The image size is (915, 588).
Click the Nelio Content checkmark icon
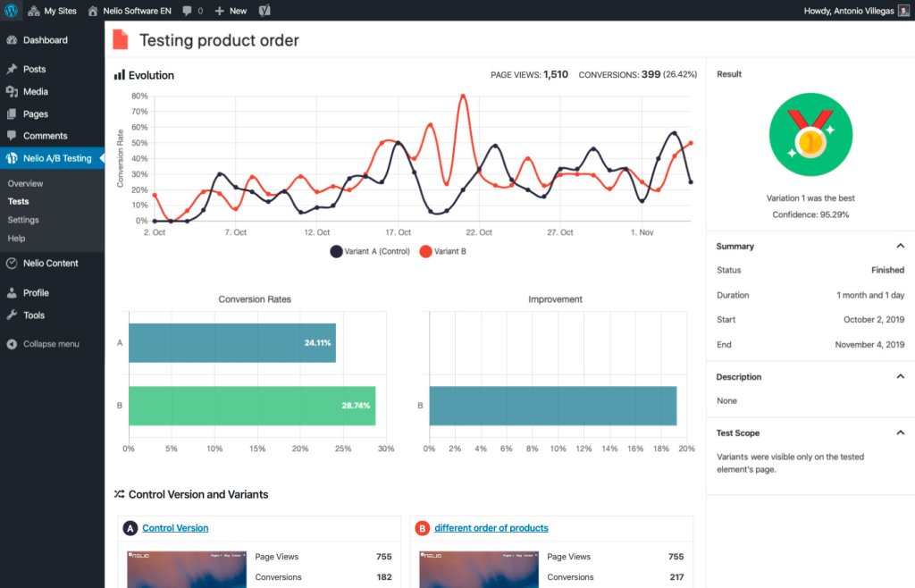click(12, 263)
